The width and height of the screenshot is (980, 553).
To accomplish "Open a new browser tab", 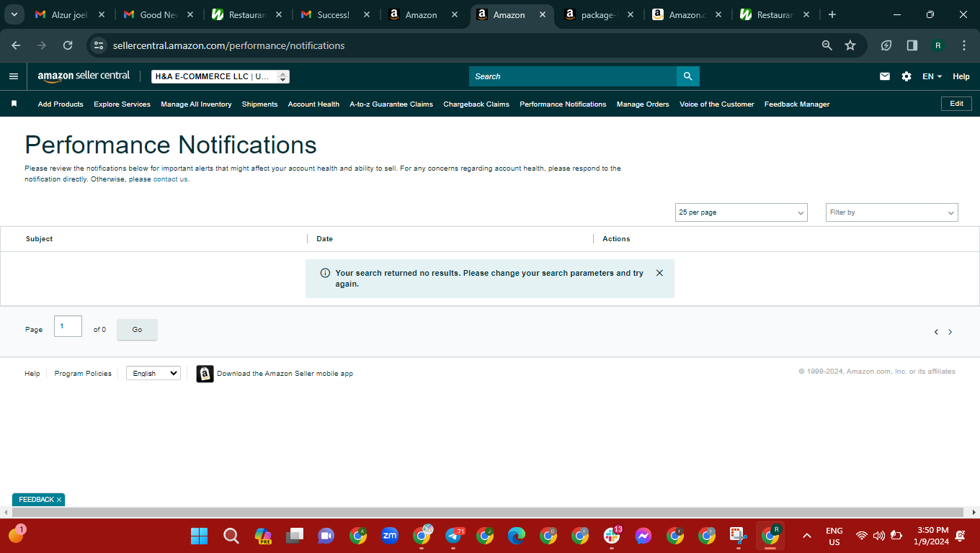I will (x=832, y=14).
